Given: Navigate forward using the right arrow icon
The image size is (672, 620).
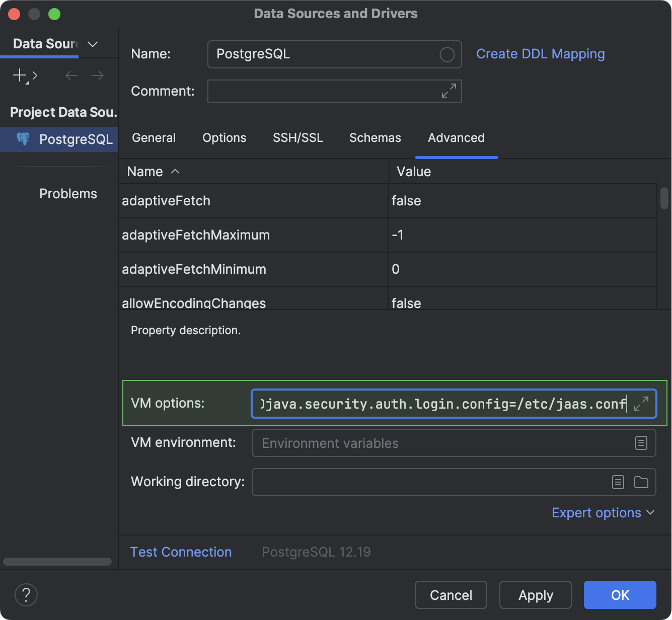Looking at the screenshot, I should click(98, 75).
